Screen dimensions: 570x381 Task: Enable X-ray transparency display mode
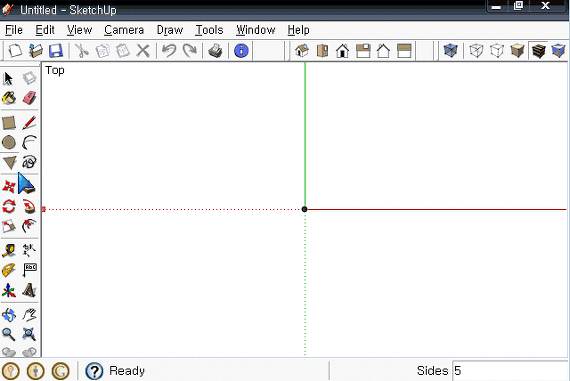[450, 51]
